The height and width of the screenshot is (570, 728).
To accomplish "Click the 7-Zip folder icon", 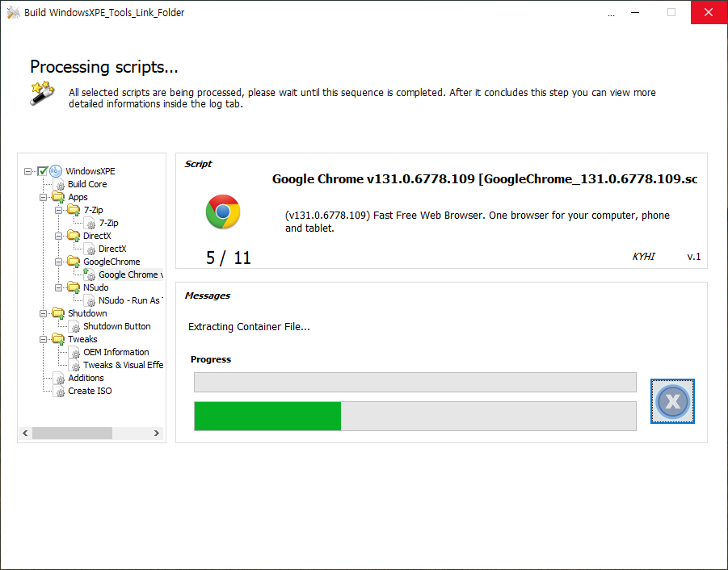I will click(74, 210).
